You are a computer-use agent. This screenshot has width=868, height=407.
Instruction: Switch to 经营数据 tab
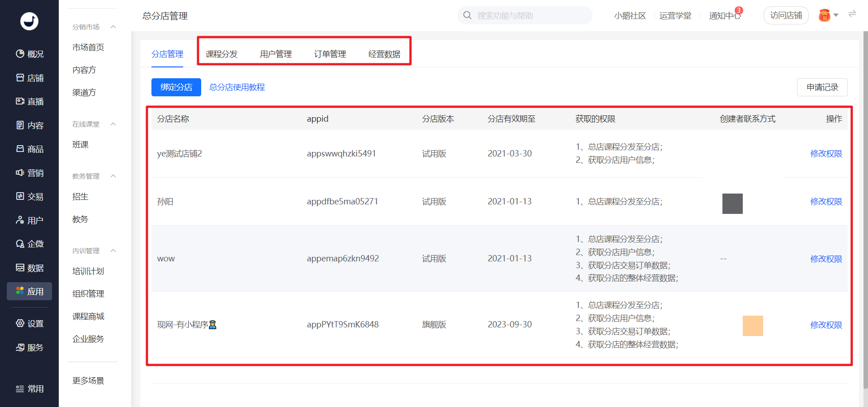pos(384,54)
